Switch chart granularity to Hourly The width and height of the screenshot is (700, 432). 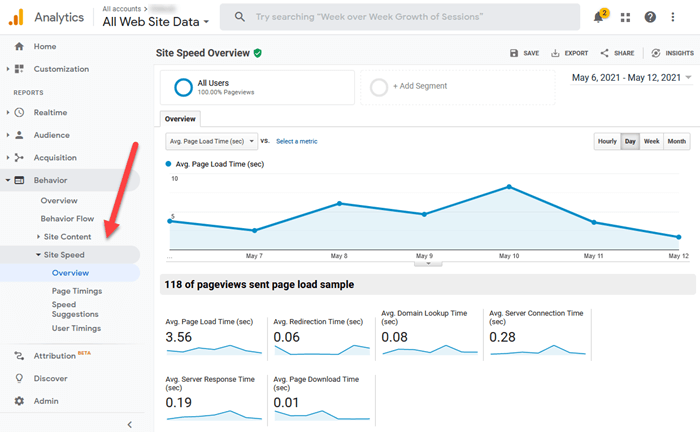click(x=607, y=141)
